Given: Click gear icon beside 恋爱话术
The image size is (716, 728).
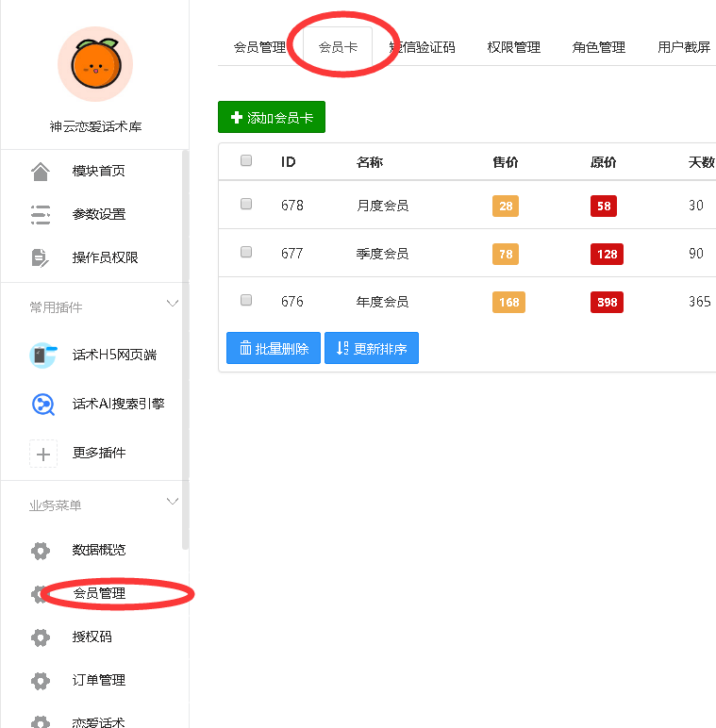Looking at the screenshot, I should [41, 722].
